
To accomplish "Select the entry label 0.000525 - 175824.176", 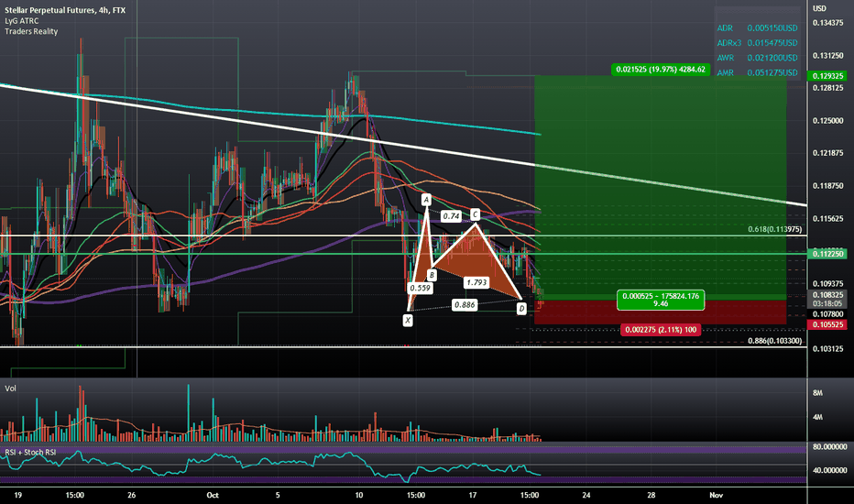I will tap(660, 300).
